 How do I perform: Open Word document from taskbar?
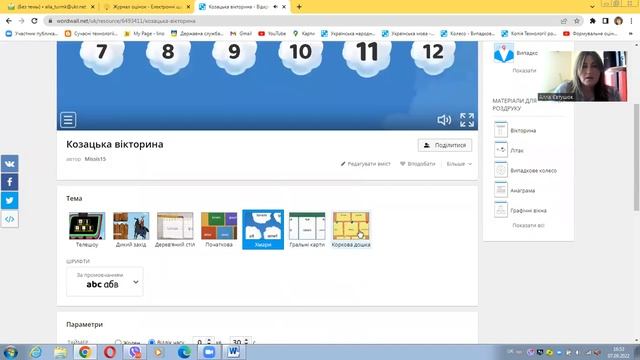(x=234, y=352)
